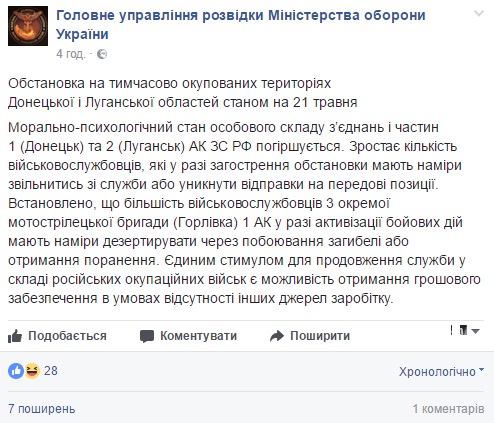View the 7 поширень shares list
Viewport: 494px width, 423px height.
(x=42, y=409)
